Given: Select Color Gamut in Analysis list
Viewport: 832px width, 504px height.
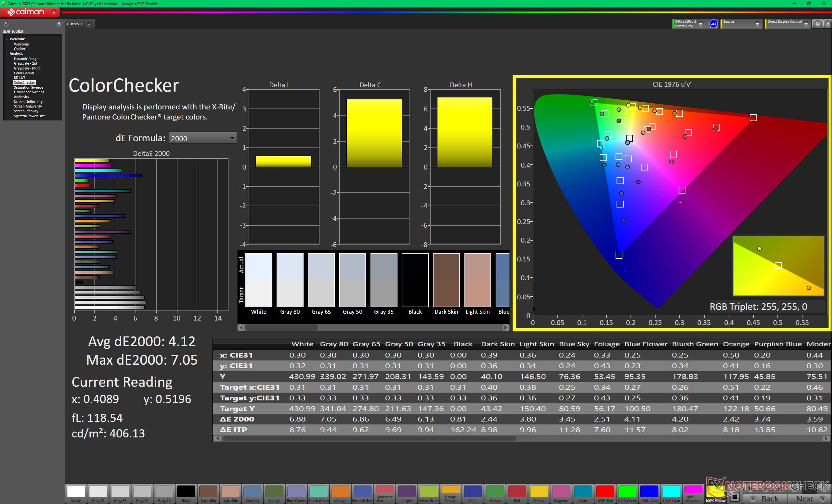Looking at the screenshot, I should tap(24, 73).
